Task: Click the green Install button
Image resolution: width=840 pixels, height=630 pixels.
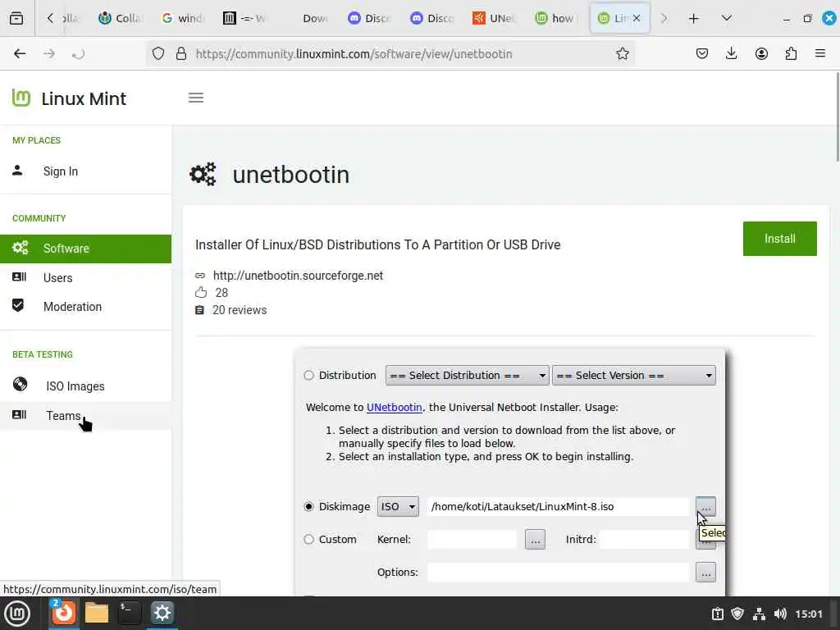Action: (779, 239)
